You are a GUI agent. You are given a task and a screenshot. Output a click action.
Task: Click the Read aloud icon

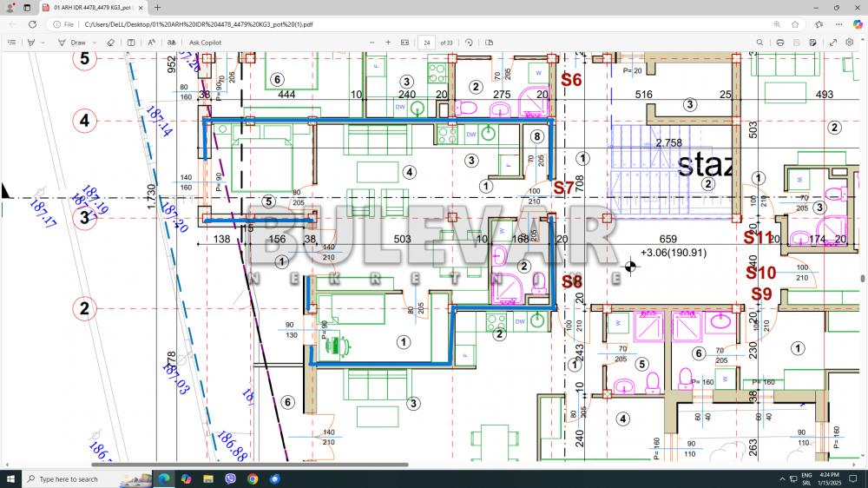click(x=151, y=42)
